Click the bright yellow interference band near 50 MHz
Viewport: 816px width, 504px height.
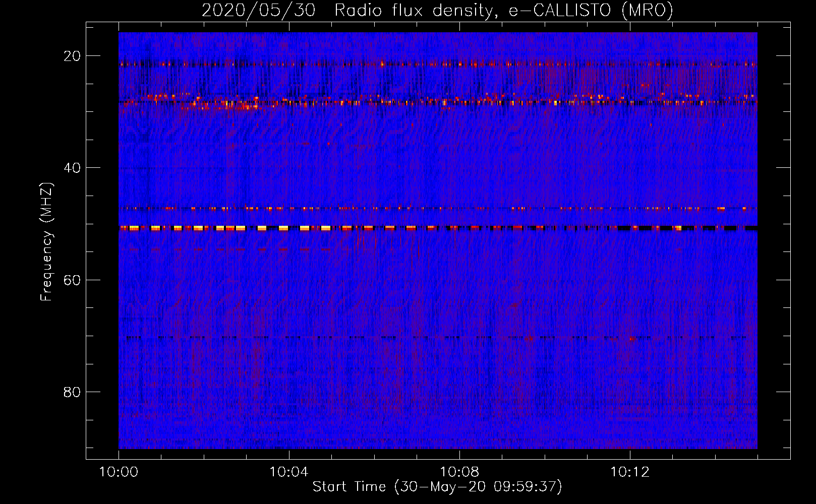tap(438, 228)
